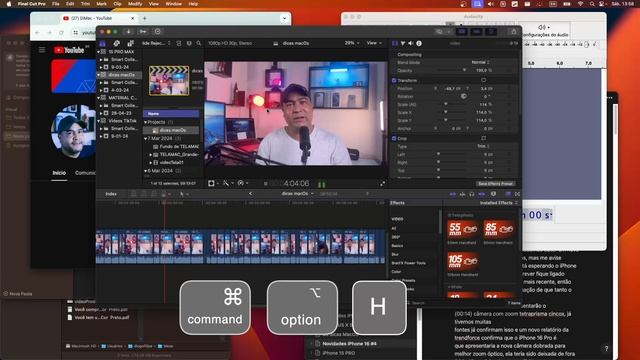
Task: Open YouTube hamburger guide menu
Action: click(x=42, y=50)
